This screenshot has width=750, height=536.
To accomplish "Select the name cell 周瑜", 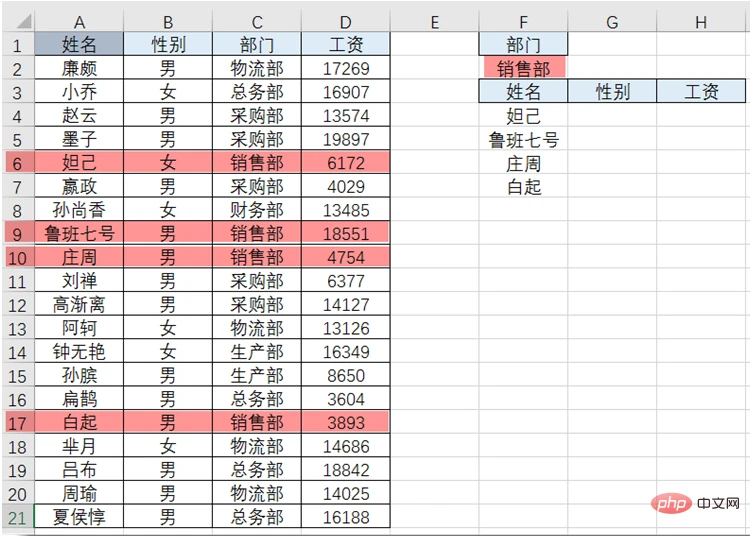I will [x=79, y=493].
